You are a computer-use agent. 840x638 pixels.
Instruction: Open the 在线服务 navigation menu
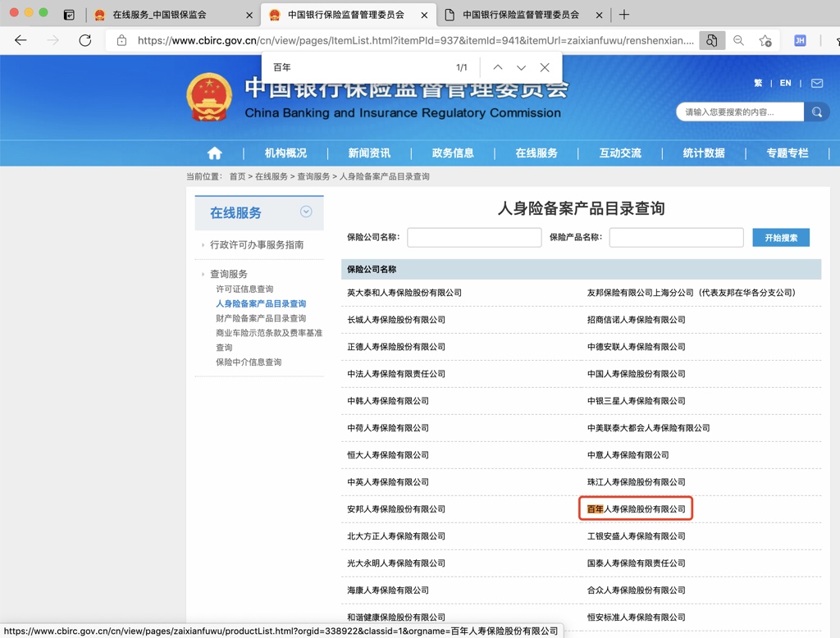click(x=536, y=153)
